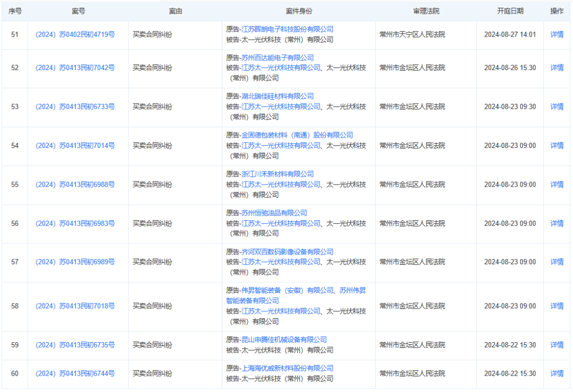
Task: Select plaintiff 湖北瑞佳硅材料有限公司
Action: point(277,97)
